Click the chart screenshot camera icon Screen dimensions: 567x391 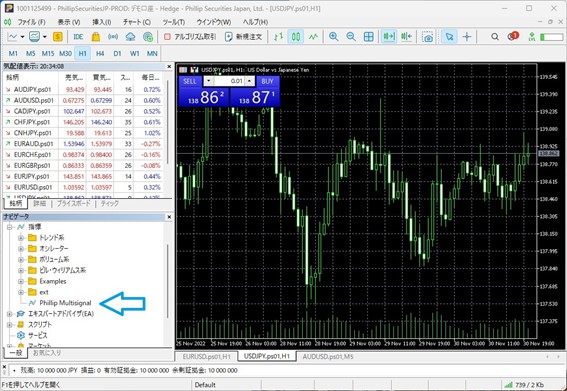tap(427, 37)
